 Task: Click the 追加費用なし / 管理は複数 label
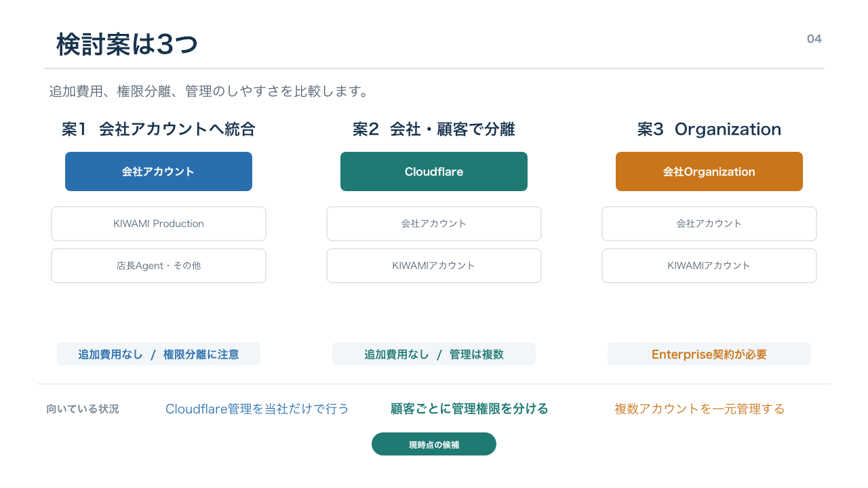pyautogui.click(x=434, y=354)
